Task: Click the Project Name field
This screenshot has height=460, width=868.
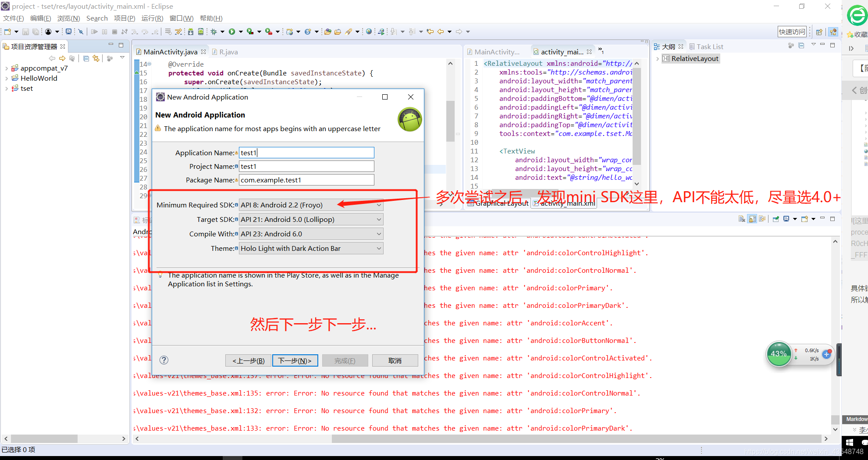Action: (306, 166)
